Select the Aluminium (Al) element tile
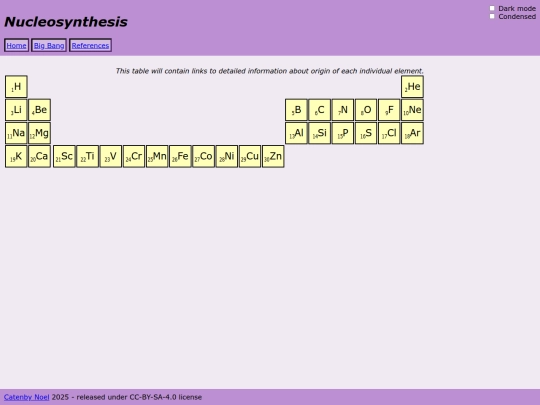Image resolution: width=540 pixels, height=405 pixels. (296, 133)
